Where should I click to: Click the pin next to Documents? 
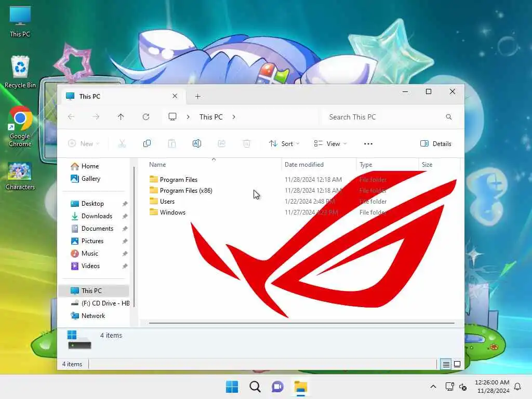click(x=125, y=229)
